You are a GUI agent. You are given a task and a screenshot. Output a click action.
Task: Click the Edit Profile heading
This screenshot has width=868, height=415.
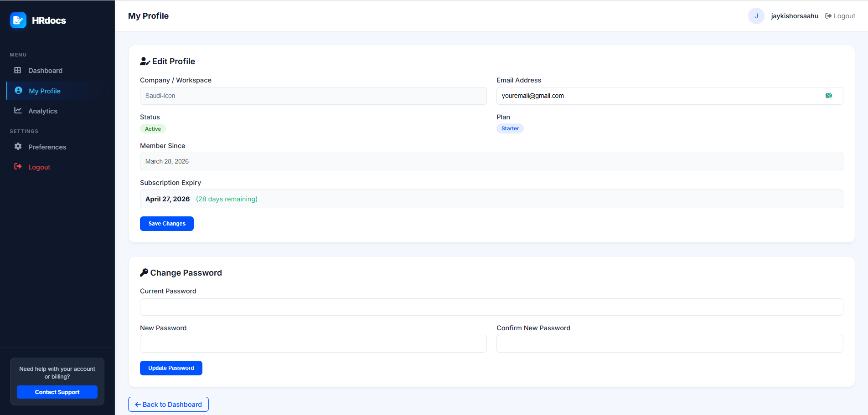click(174, 61)
